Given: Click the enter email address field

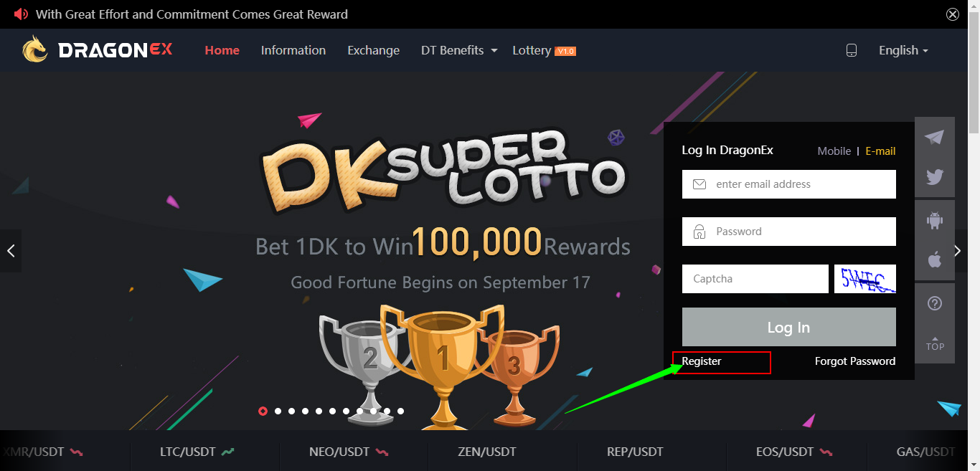Looking at the screenshot, I should (789, 184).
